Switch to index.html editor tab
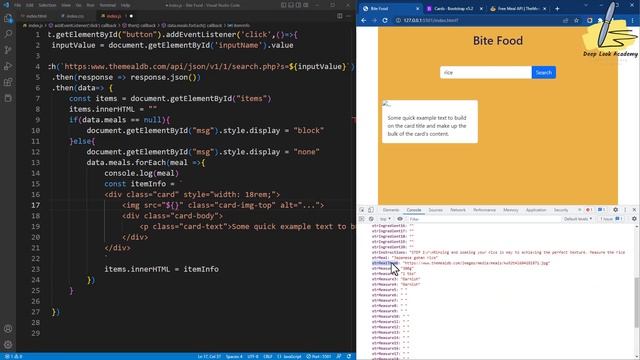 click(36, 16)
